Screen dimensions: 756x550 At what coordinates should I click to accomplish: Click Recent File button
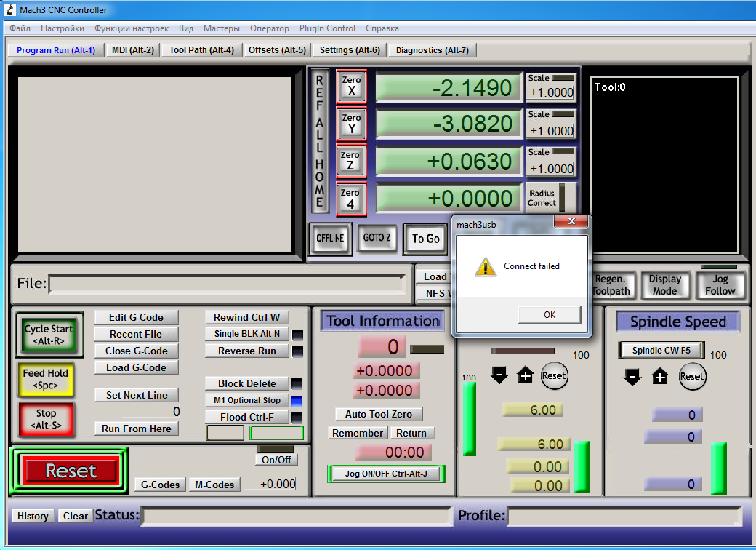[x=136, y=334]
